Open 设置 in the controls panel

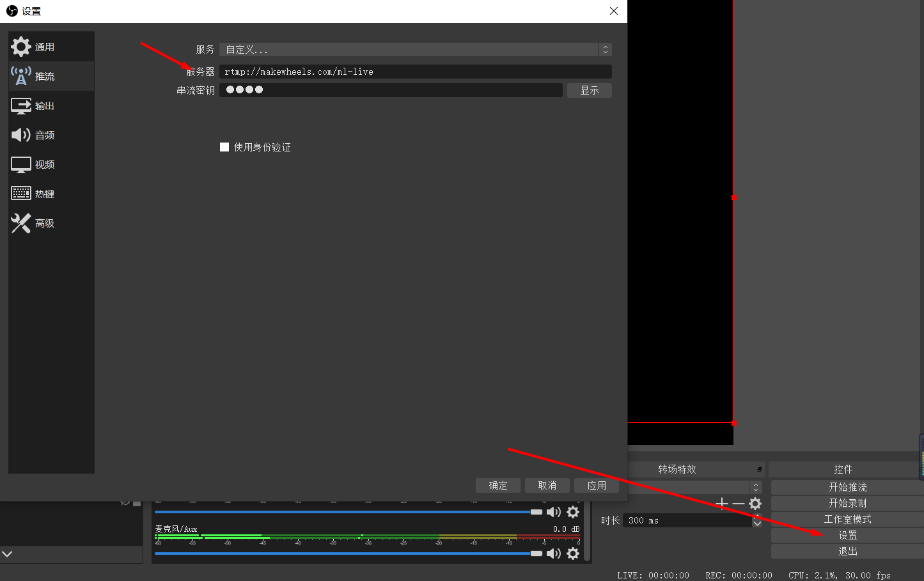pyautogui.click(x=847, y=535)
